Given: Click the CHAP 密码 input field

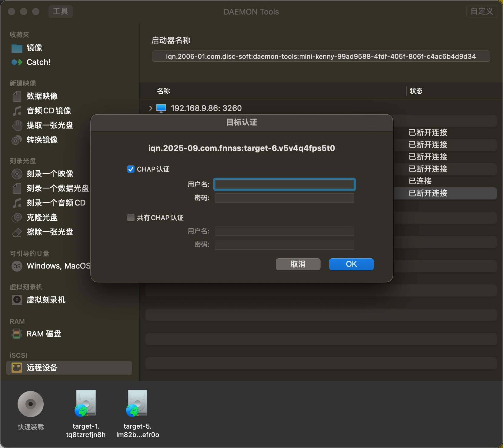Looking at the screenshot, I should pos(284,198).
